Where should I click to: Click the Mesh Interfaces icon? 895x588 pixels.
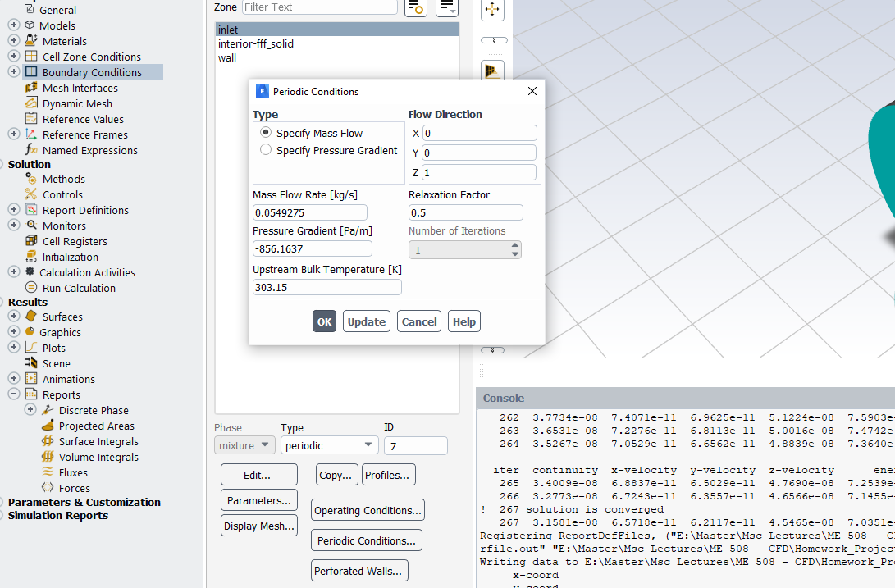click(x=31, y=88)
